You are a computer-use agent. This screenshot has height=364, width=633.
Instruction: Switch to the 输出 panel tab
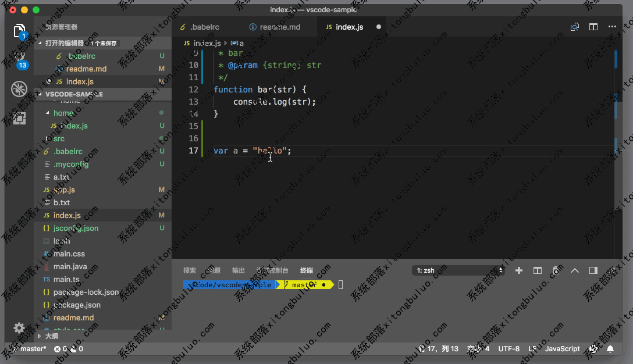239,270
